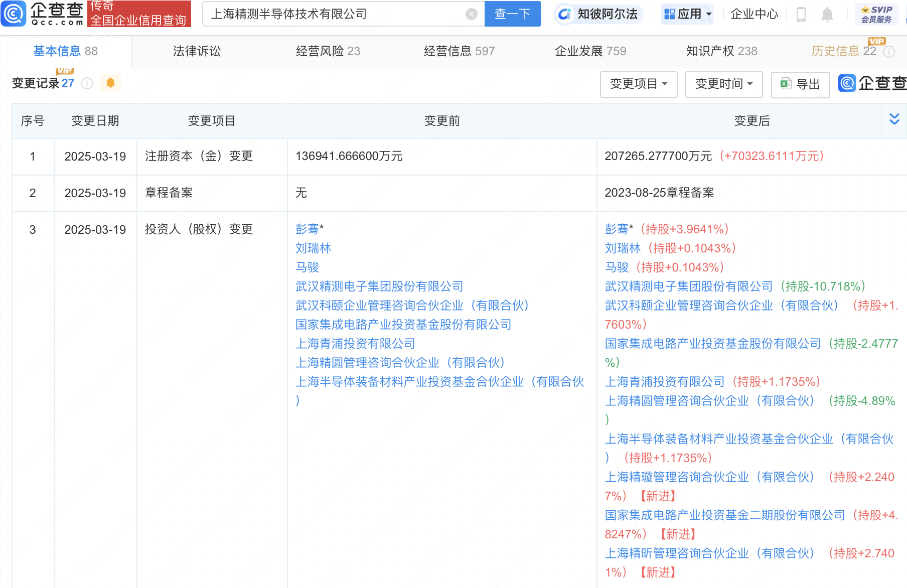
Task: Open 国家集成电路产业投资基金二期股份有限公司 link
Action: click(725, 515)
